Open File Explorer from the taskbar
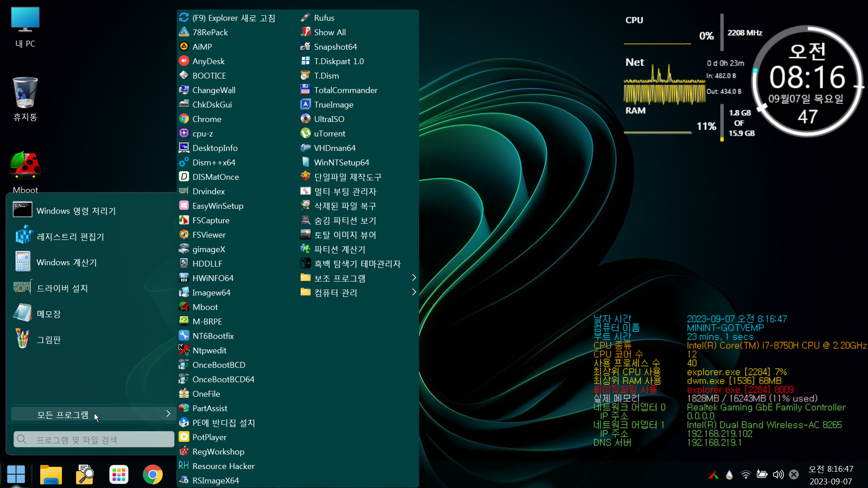This screenshot has height=488, width=868. [51, 474]
